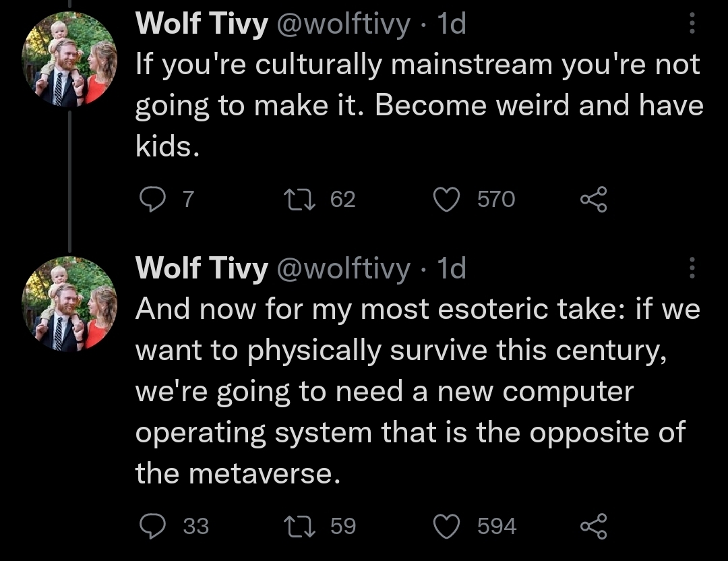This screenshot has height=561, width=728.
Task: Open the '1d' timestamp of the second tweet
Action: pos(452,269)
